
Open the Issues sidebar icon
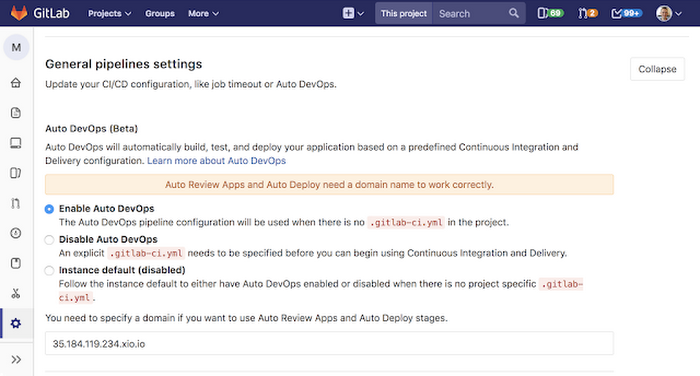click(x=16, y=173)
